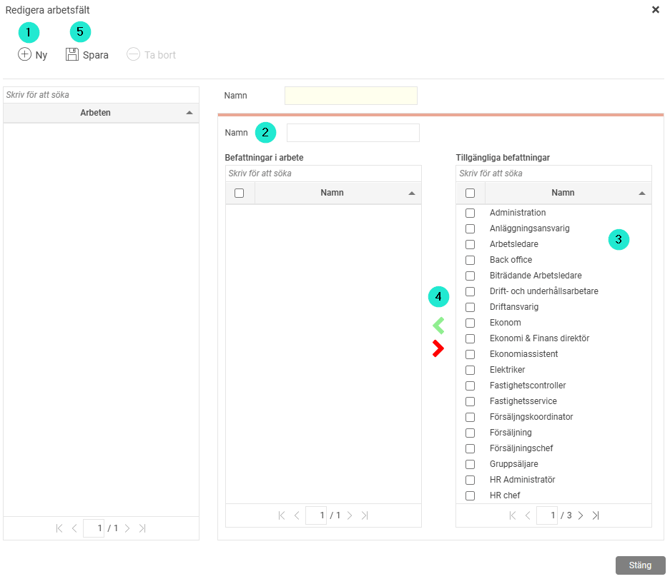
Task: Click search field in Tillgängliga befattningar
Action: [553, 173]
